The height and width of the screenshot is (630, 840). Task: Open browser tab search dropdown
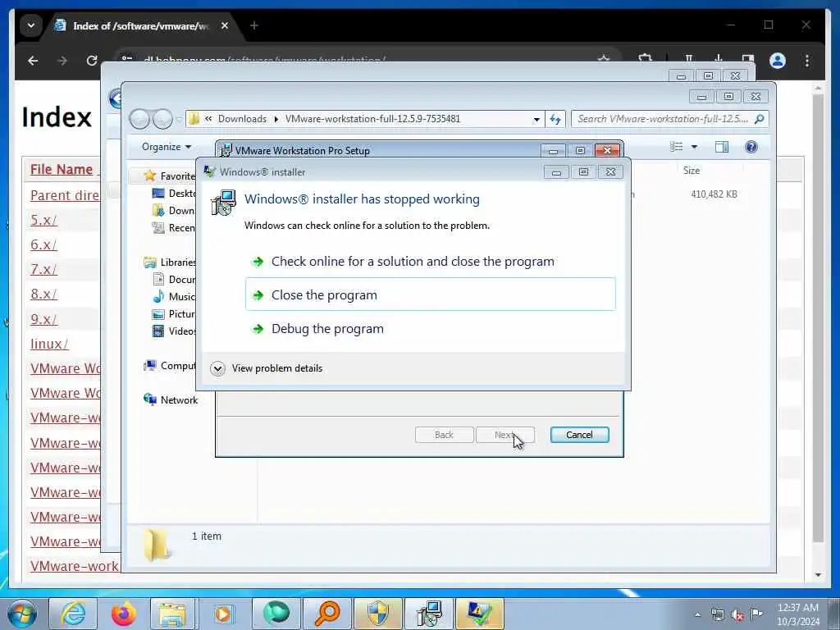[31, 25]
